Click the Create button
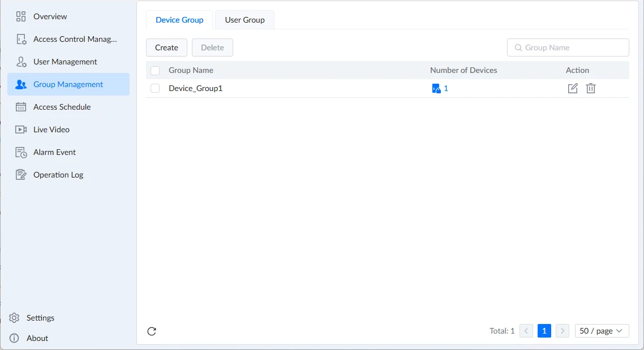Screen dimensions: 644x350 click(166, 47)
